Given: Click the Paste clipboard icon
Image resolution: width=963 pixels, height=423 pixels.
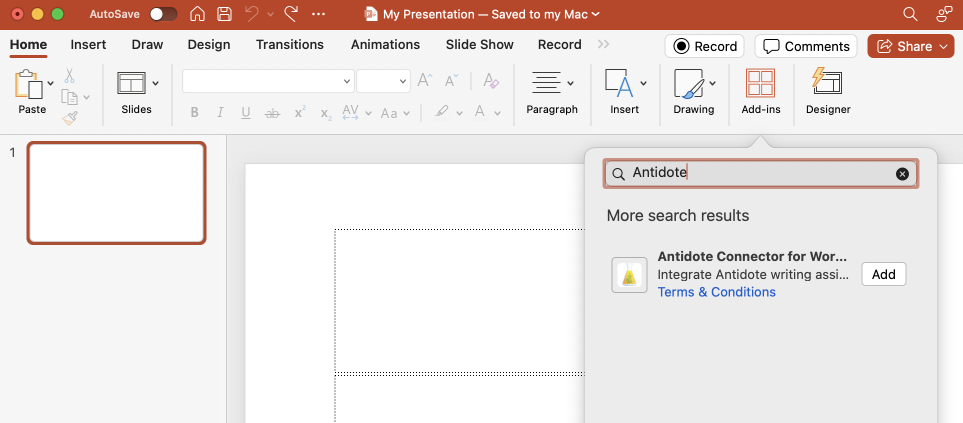Looking at the screenshot, I should pyautogui.click(x=28, y=84).
